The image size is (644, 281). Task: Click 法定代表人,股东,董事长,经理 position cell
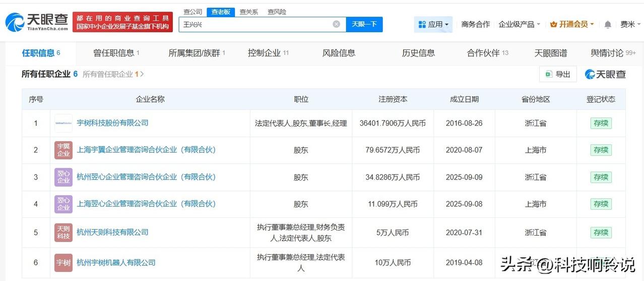point(301,123)
